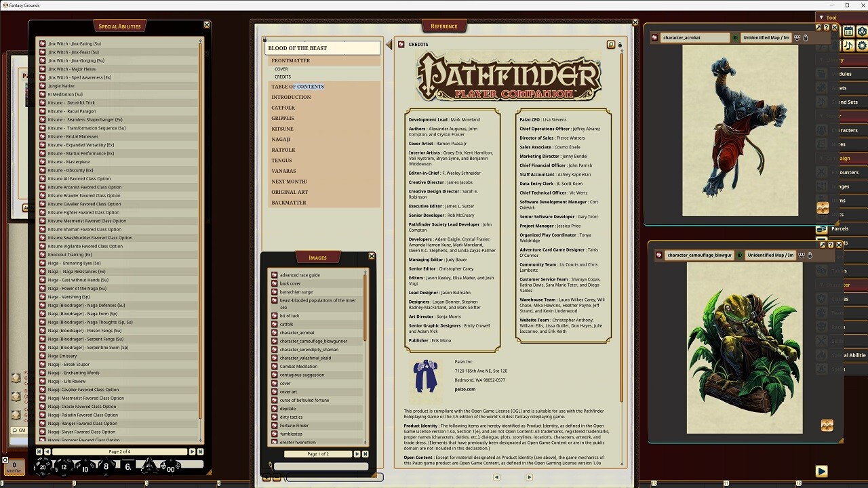The width and height of the screenshot is (868, 488).
Task: Expand the KITSUNE section in the contents list
Action: point(283,128)
